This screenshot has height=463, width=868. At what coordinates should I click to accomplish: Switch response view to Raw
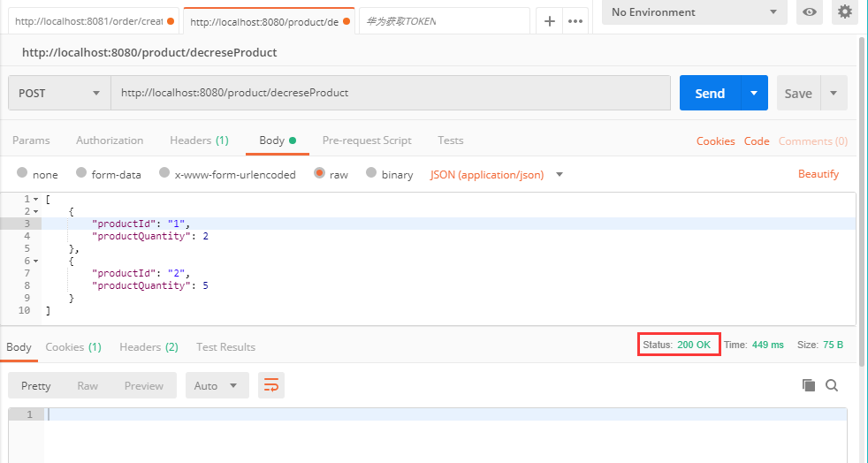pos(88,385)
